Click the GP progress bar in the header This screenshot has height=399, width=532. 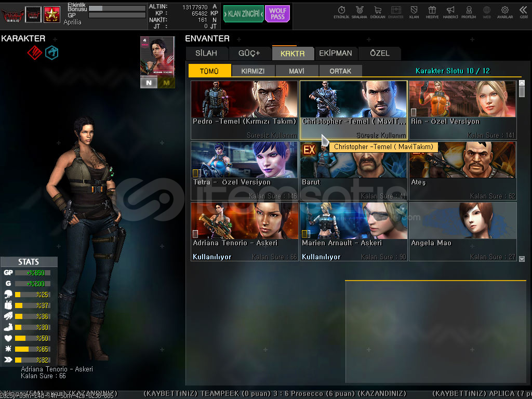click(117, 15)
